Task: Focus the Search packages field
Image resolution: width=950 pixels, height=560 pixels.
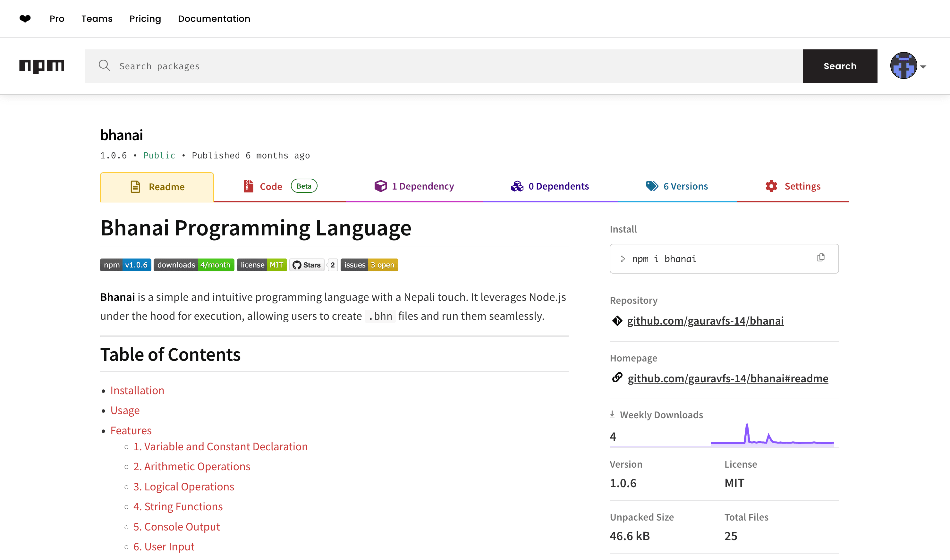Action: pyautogui.click(x=444, y=66)
